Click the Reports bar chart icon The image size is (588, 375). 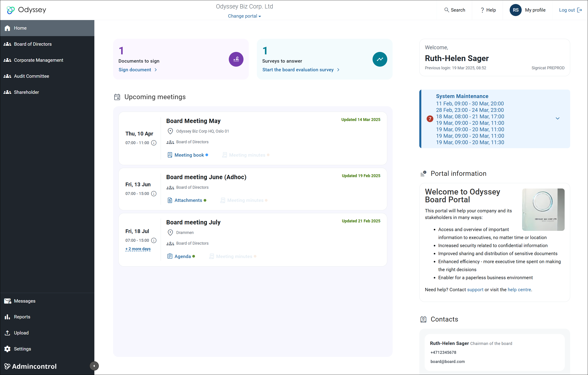point(7,317)
